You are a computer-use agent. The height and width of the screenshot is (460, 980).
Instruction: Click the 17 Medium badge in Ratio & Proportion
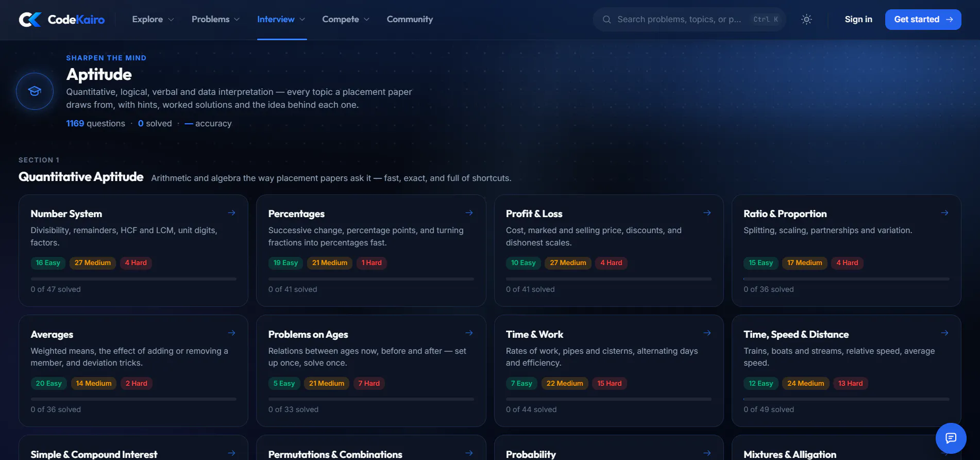point(804,263)
